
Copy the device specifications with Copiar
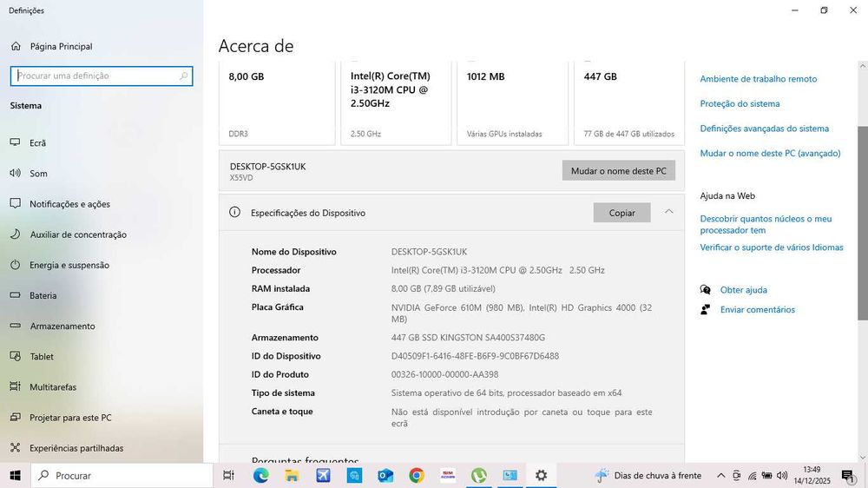[x=621, y=213]
